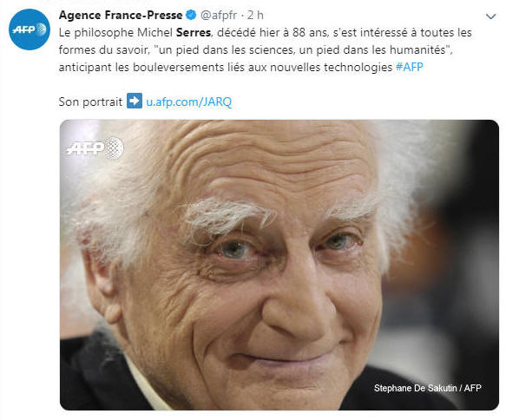This screenshot has width=506, height=420.
Task: Click the blue right-arrow emoji
Action: pos(135,101)
